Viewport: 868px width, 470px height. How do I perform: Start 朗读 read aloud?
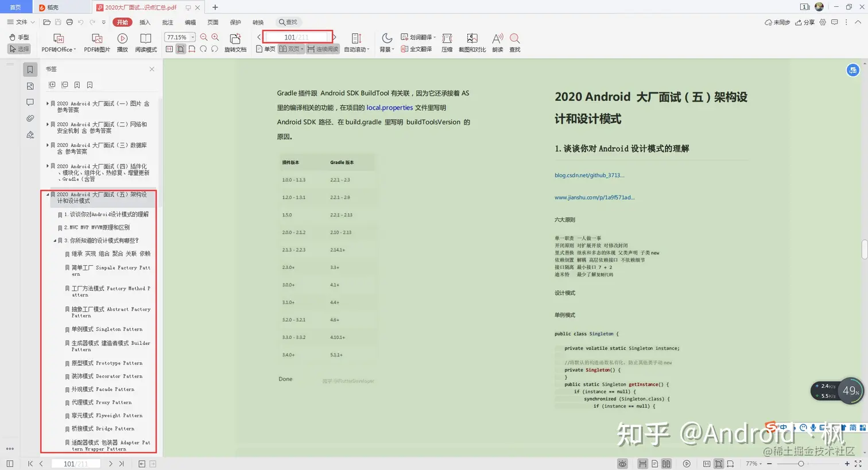tap(498, 43)
